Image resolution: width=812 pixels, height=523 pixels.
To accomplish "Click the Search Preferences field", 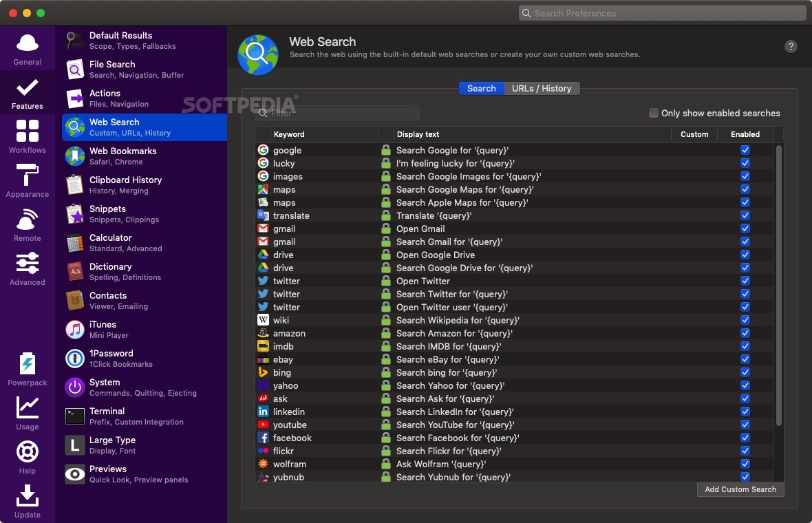I will coord(663,14).
